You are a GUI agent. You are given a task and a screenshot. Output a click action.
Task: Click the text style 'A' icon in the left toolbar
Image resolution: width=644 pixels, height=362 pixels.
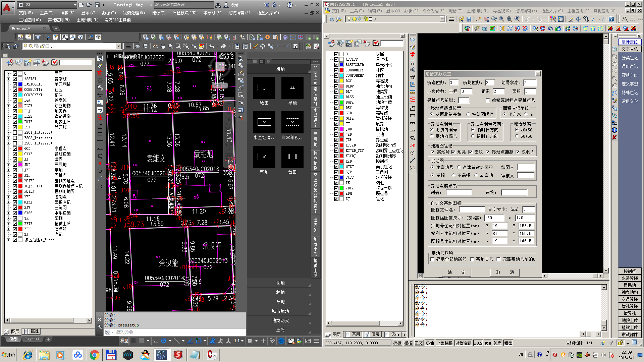click(65, 37)
